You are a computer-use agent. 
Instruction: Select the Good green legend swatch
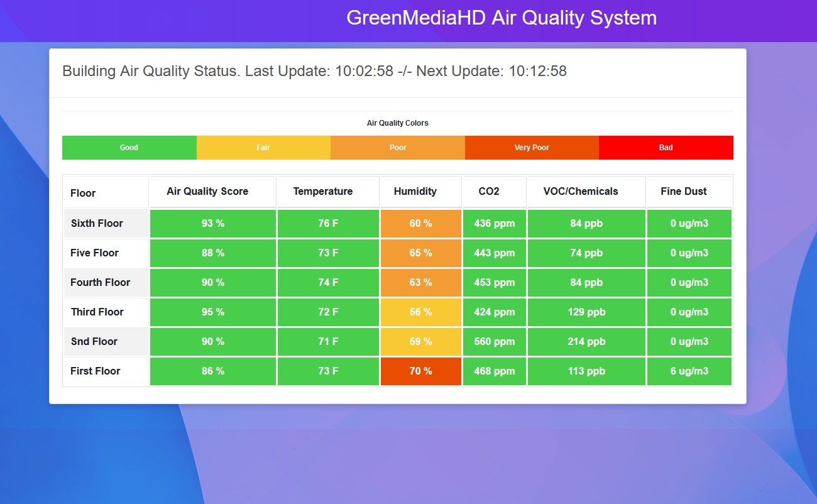[129, 148]
